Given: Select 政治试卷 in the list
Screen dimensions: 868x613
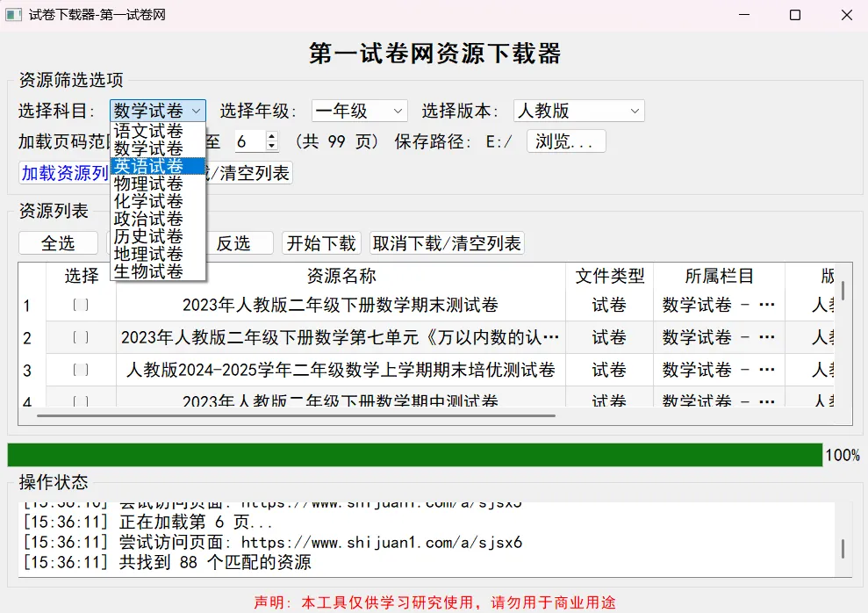Looking at the screenshot, I should point(158,219).
